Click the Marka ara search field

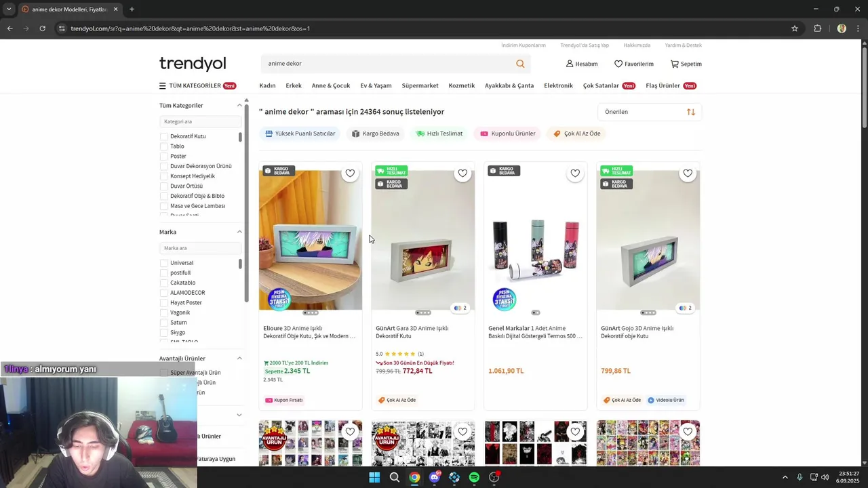click(x=200, y=248)
